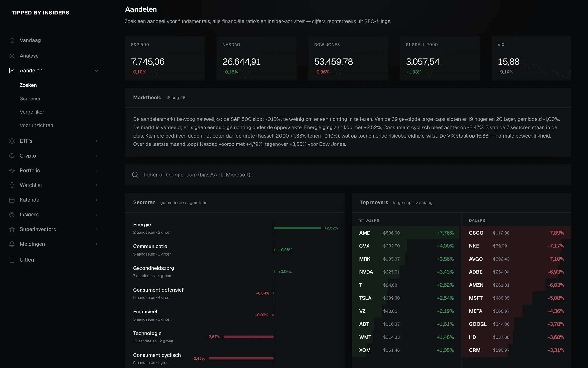The width and height of the screenshot is (588, 368).
Task: Click the search magnifier icon
Action: click(135, 175)
